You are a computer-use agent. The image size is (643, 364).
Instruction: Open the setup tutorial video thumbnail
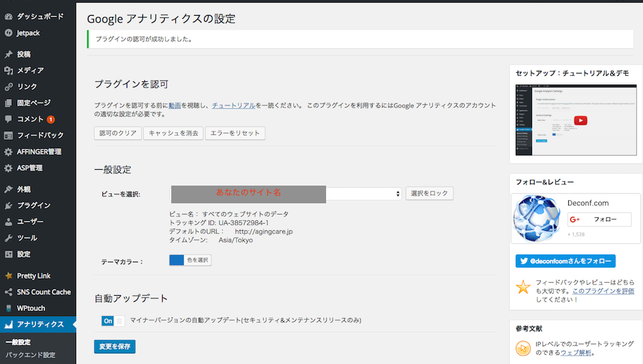coord(576,120)
